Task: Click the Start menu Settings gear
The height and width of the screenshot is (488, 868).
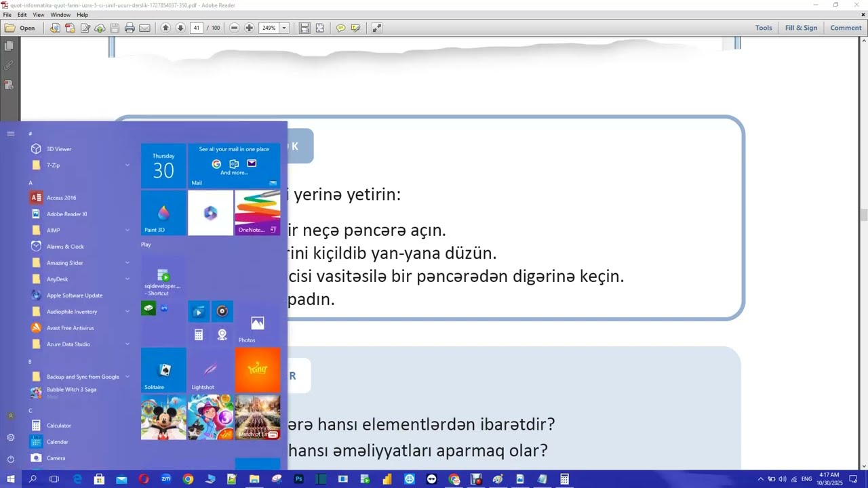Action: click(11, 438)
